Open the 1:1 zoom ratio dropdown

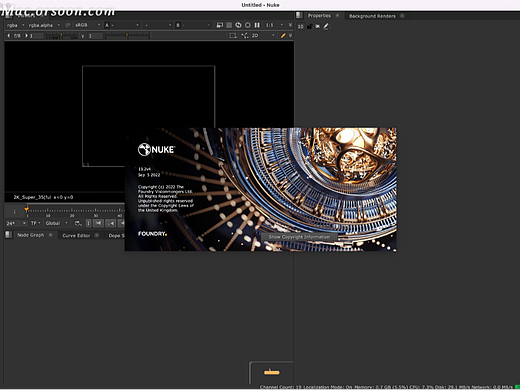[274, 25]
